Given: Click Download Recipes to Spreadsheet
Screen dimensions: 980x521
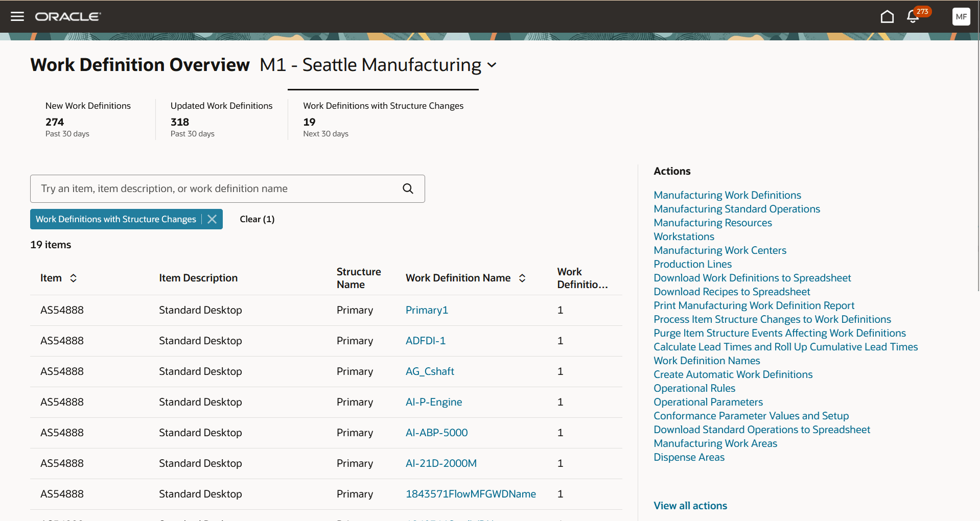Looking at the screenshot, I should tap(732, 292).
